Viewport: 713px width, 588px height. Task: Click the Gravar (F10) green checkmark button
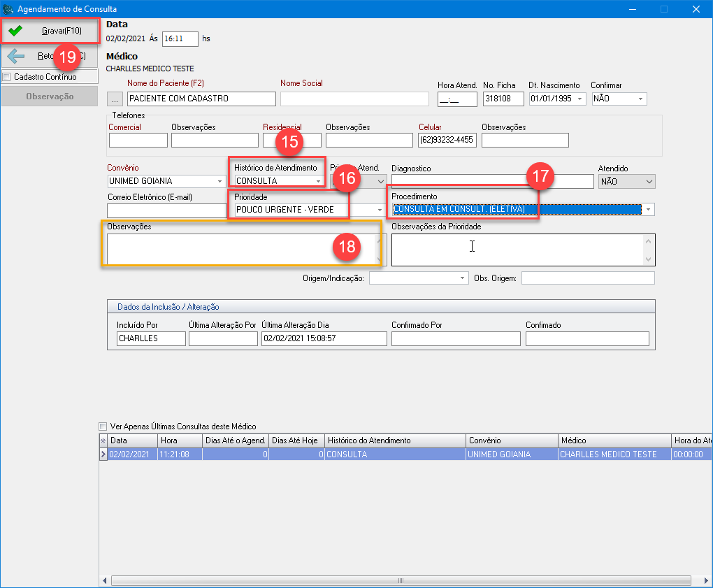pos(48,31)
